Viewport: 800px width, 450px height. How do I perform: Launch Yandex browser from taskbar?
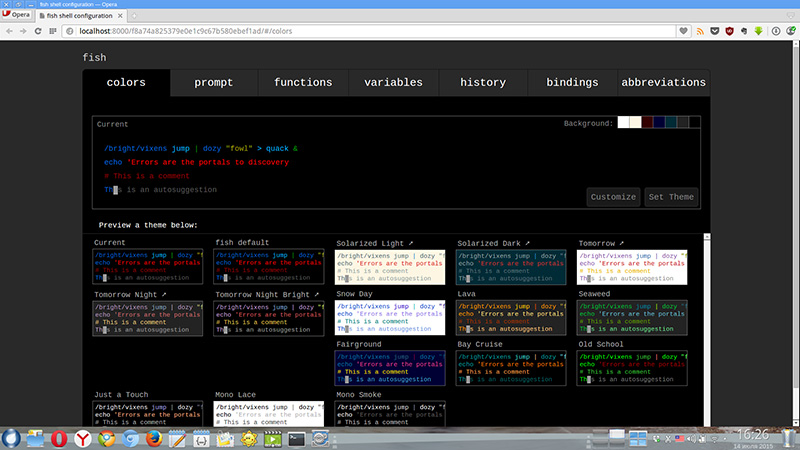[x=83, y=439]
